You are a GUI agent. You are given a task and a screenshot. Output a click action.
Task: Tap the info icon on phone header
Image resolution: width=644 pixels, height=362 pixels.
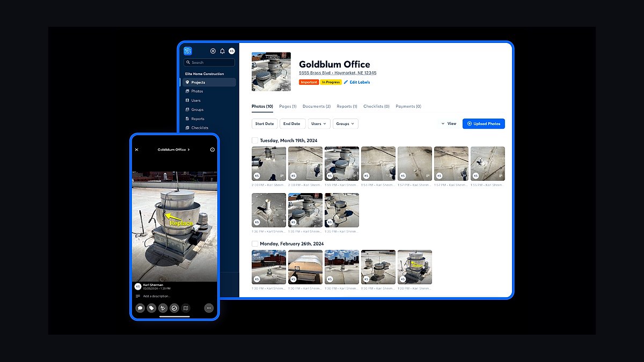(x=213, y=150)
